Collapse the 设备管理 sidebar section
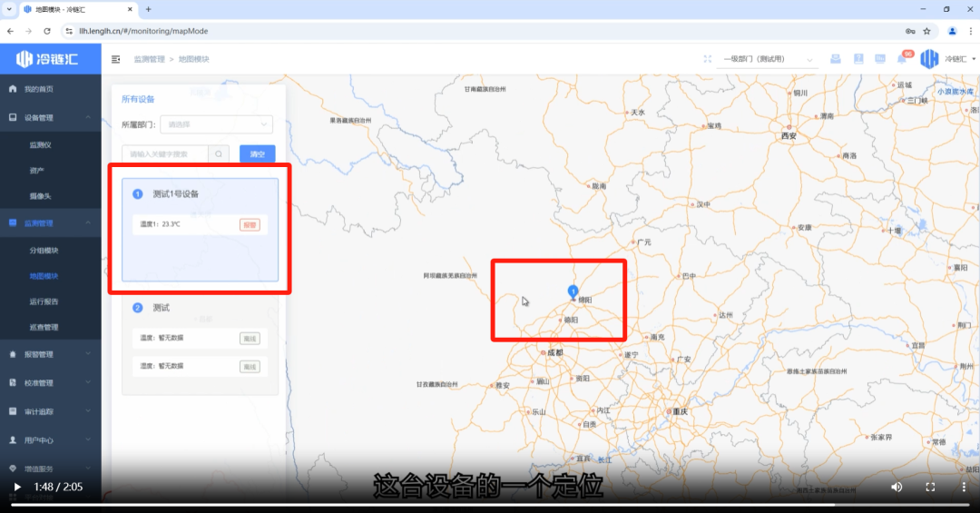The width and height of the screenshot is (980, 513). [x=50, y=117]
